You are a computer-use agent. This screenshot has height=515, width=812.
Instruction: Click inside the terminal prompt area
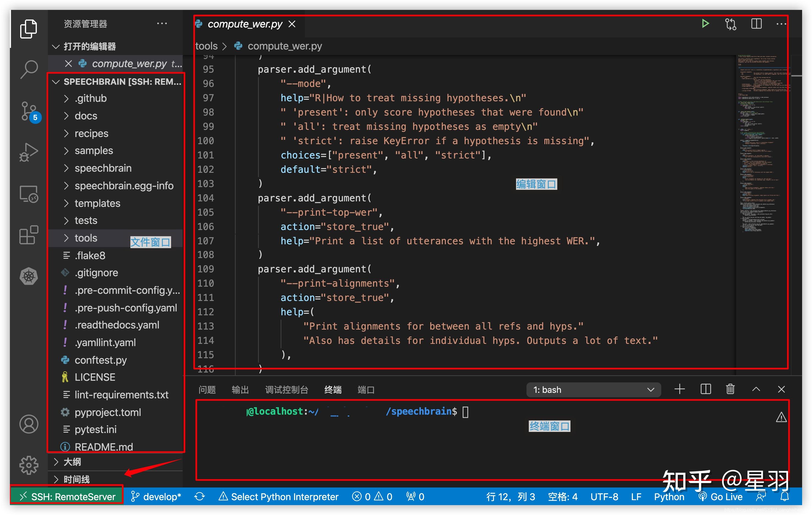(x=466, y=412)
